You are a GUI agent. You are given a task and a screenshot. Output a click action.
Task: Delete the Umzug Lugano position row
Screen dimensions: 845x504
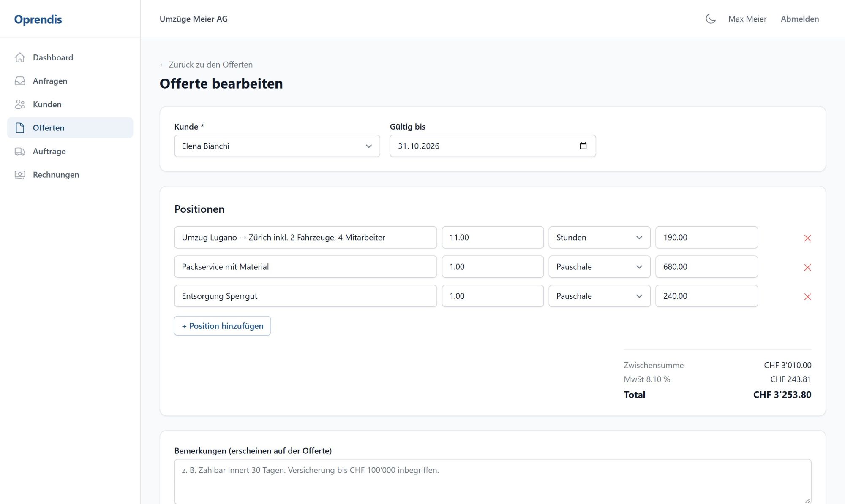pyautogui.click(x=807, y=238)
